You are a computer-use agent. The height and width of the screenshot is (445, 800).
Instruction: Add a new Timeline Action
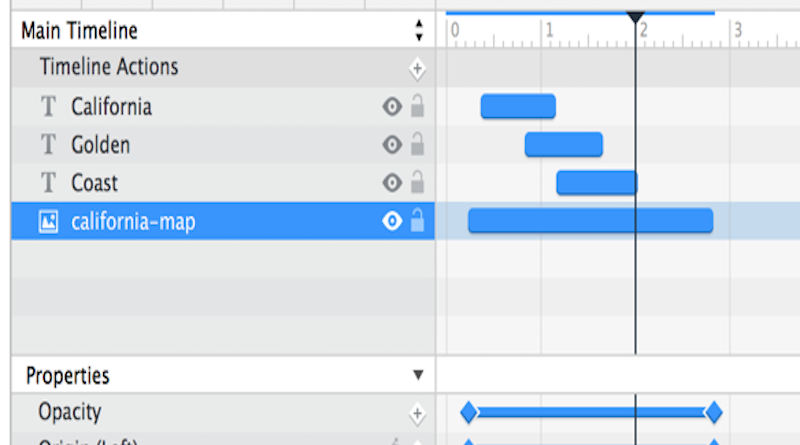point(417,68)
